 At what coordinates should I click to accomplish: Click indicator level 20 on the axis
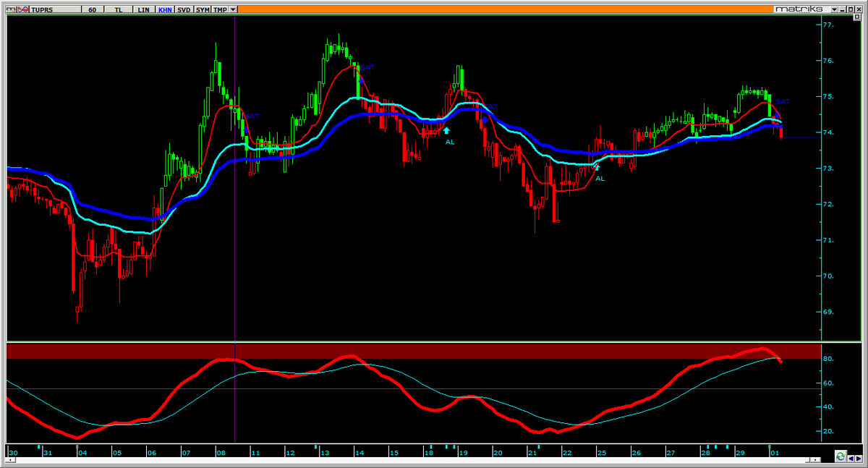point(829,431)
